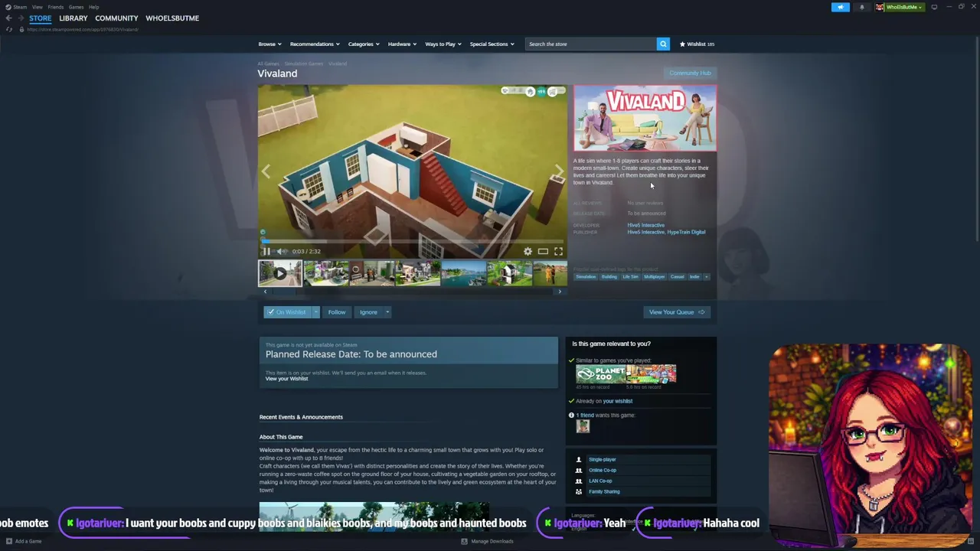980x551 pixels.
Task: Open trailer video settings gear
Action: point(528,251)
